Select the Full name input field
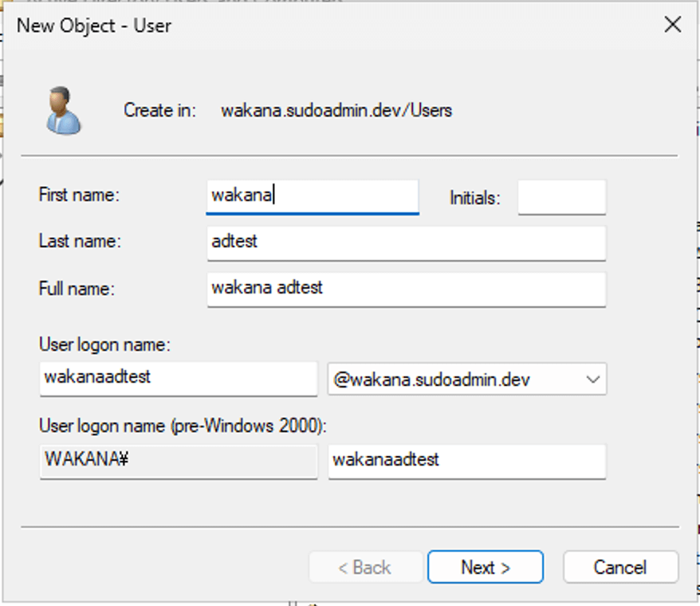 click(406, 288)
